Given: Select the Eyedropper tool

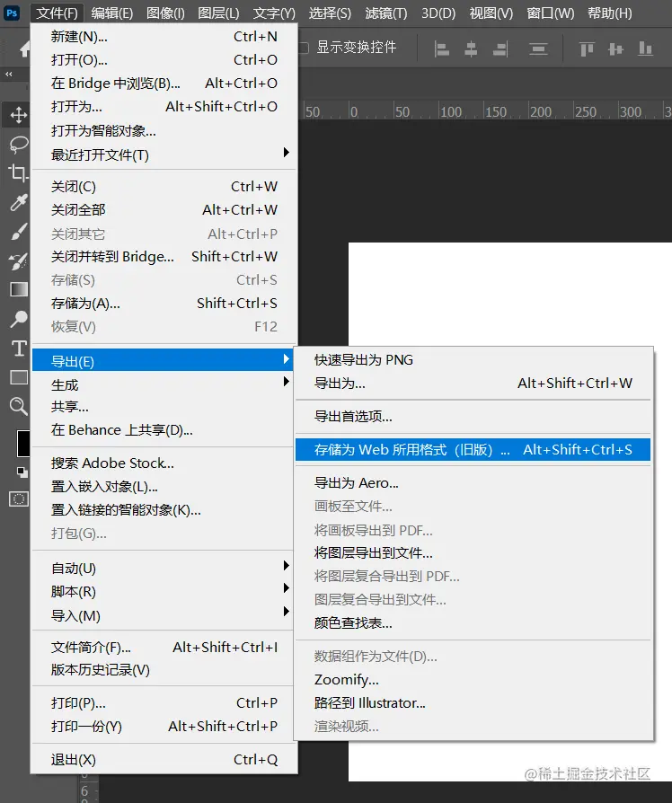Looking at the screenshot, I should 19,203.
